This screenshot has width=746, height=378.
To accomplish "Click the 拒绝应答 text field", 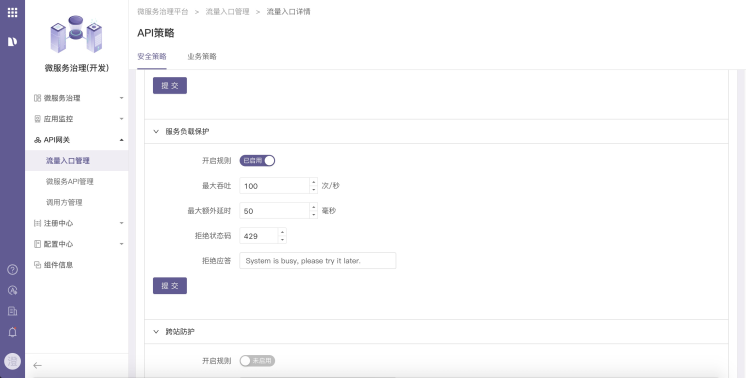I will coord(318,261).
